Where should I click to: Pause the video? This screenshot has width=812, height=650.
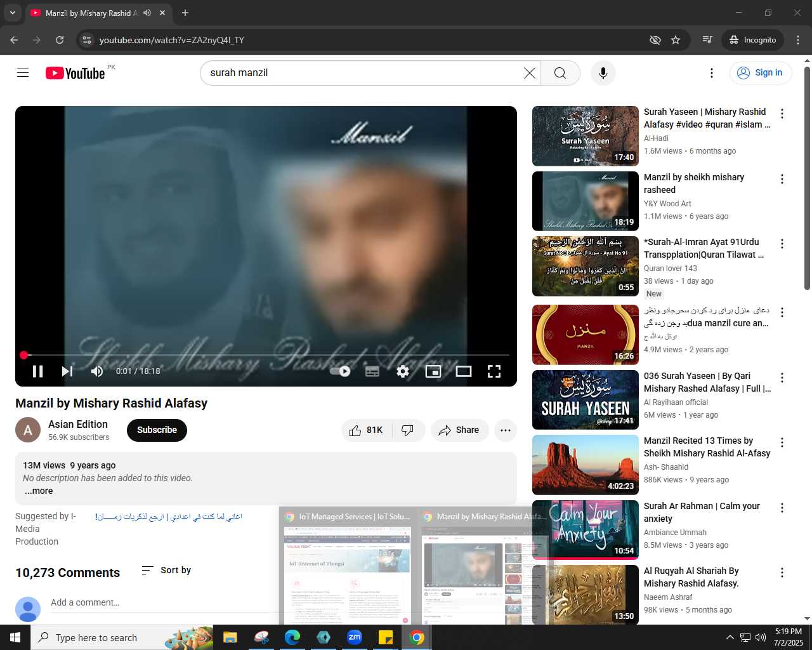(x=37, y=371)
